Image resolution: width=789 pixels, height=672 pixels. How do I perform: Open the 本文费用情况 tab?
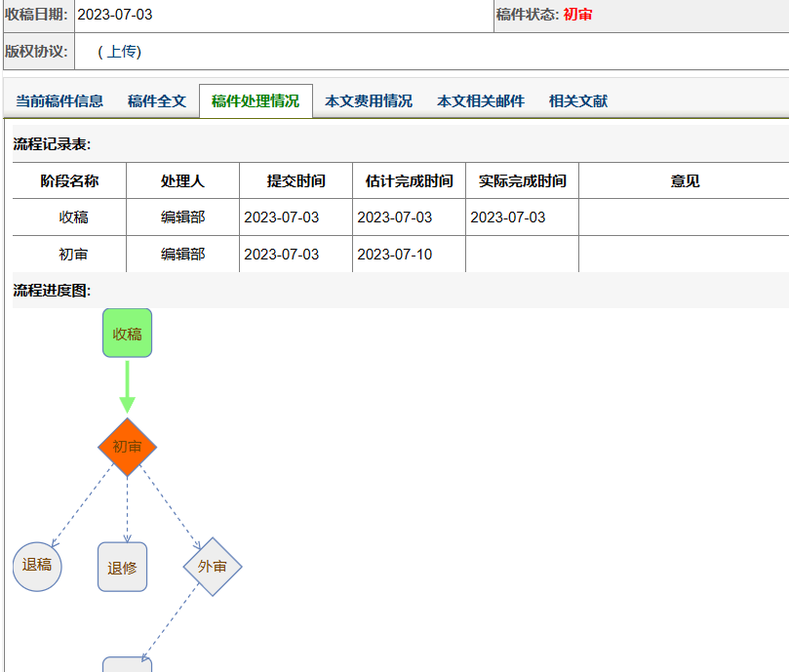369,101
